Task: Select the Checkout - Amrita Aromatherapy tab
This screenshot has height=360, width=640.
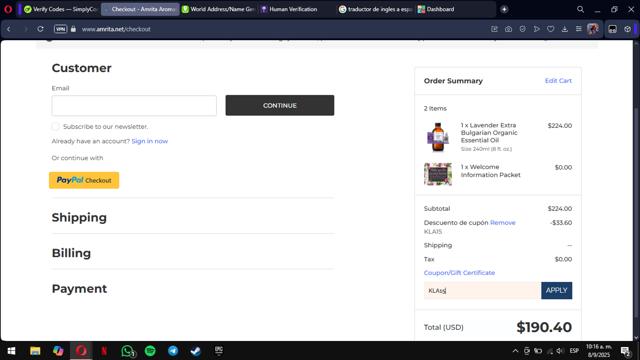Action: pos(140,9)
